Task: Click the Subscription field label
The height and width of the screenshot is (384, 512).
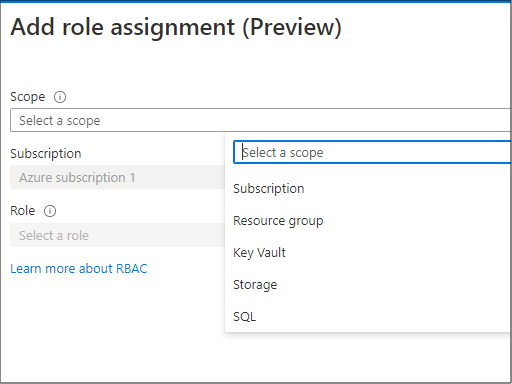Action: tap(46, 154)
